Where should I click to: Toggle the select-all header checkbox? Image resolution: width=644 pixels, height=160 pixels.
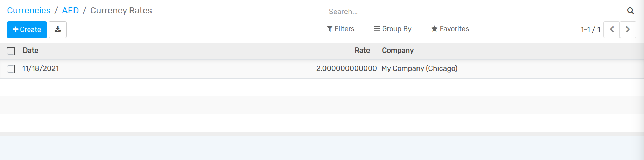click(x=11, y=51)
